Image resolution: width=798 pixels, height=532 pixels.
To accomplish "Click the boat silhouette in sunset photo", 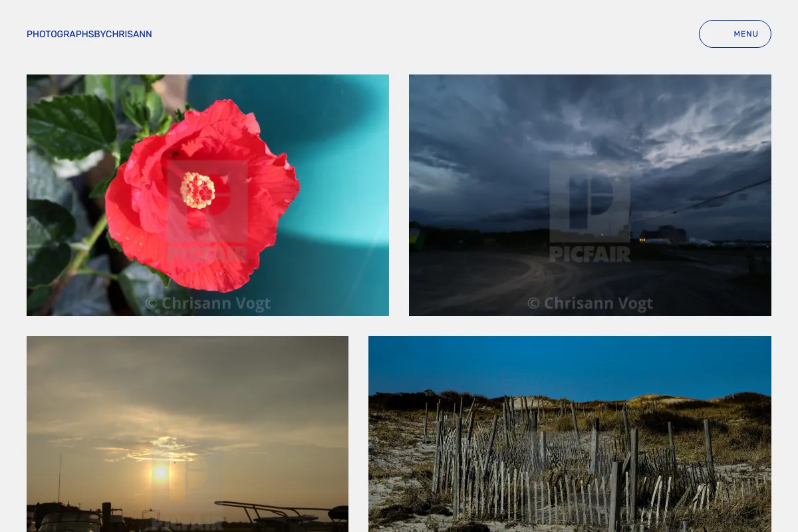I will [279, 515].
